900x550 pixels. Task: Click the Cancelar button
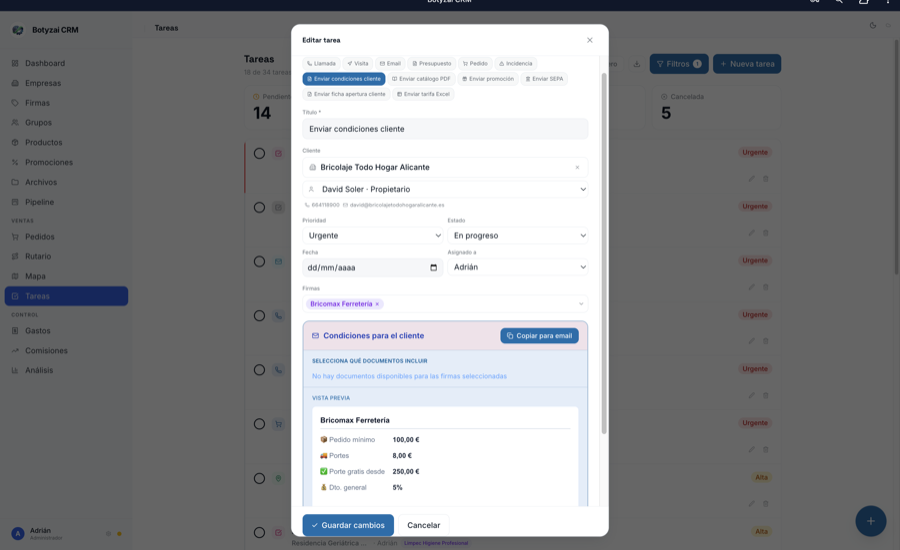click(424, 525)
